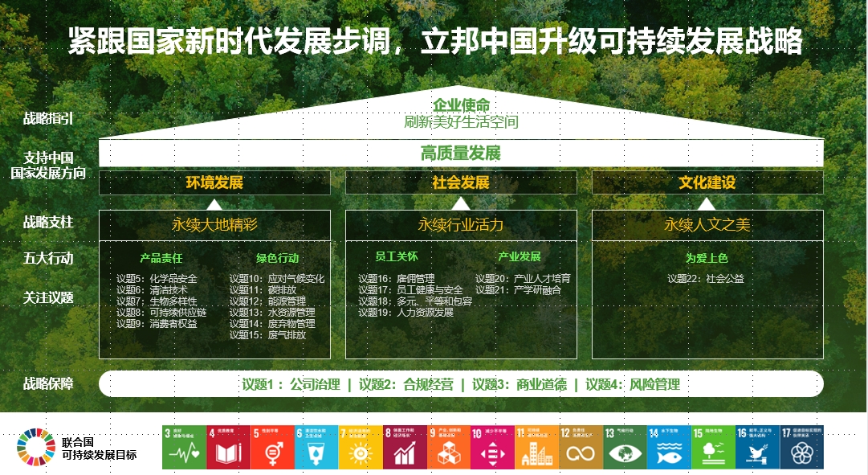Viewport: 868px width, 475px height.
Task: Click the SDG 7 clean energy sun icon
Action: (x=361, y=448)
